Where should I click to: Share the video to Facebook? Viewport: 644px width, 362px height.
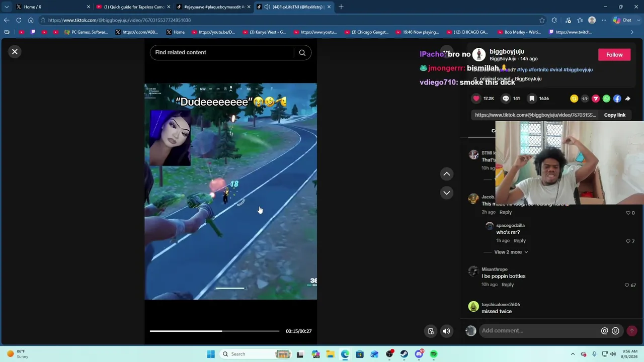[617, 99]
